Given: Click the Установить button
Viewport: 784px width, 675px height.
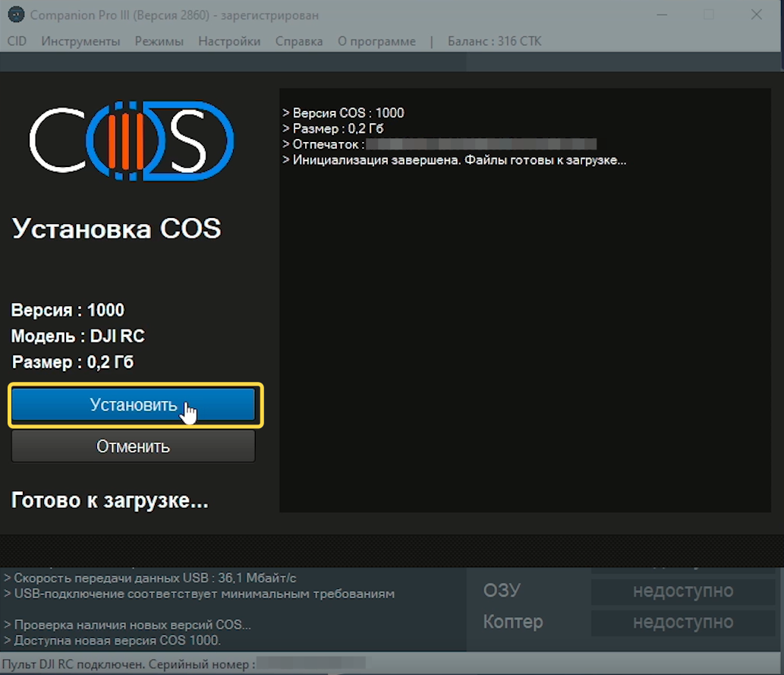Looking at the screenshot, I should coord(134,405).
